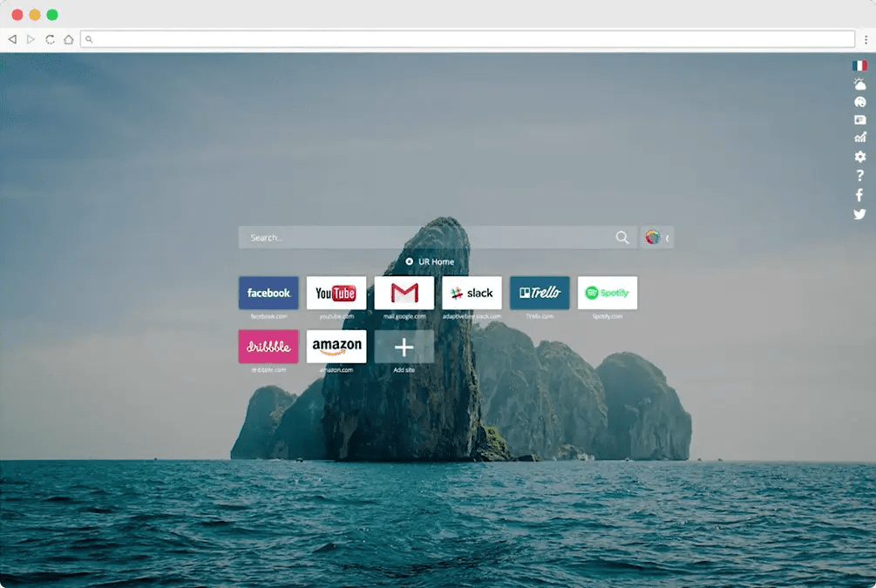The image size is (876, 588).
Task: Click the Add site tile
Action: 404,347
